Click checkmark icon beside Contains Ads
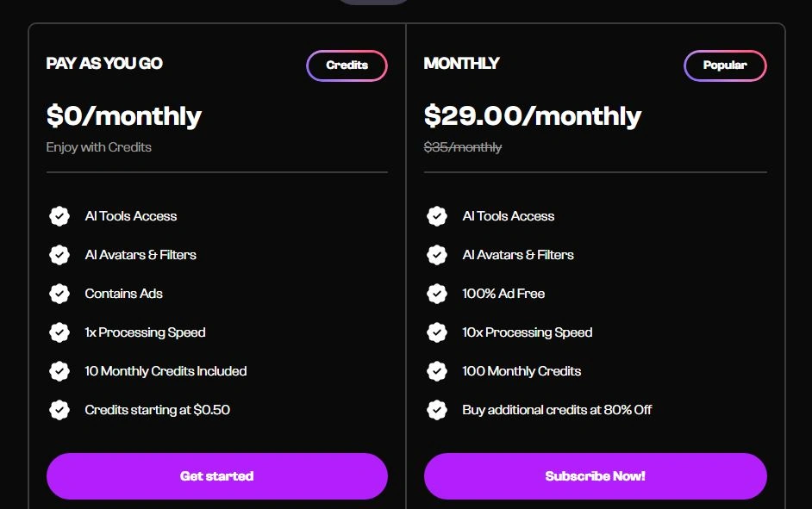Image resolution: width=812 pixels, height=509 pixels. tap(59, 294)
